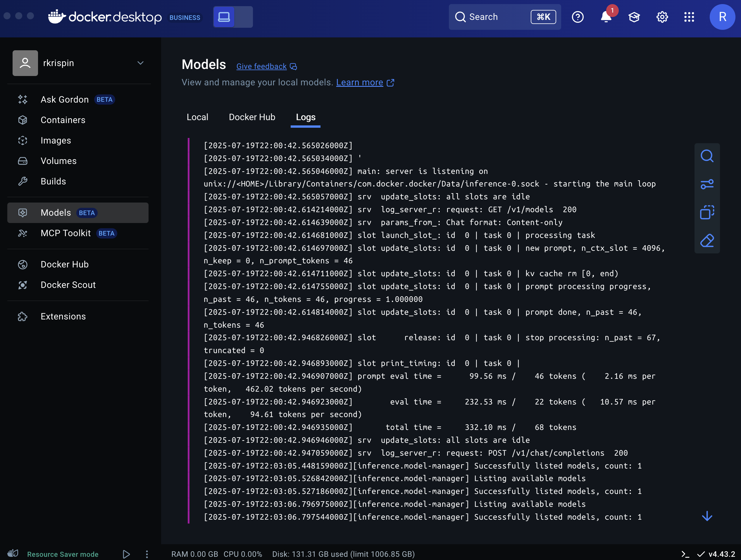The image size is (741, 560).
Task: Open the Learning Center
Action: click(634, 17)
